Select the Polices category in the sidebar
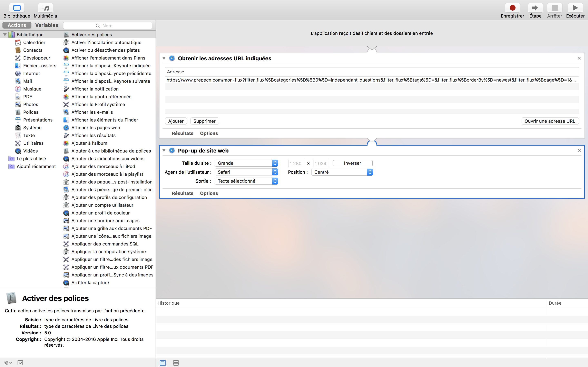 pyautogui.click(x=30, y=112)
